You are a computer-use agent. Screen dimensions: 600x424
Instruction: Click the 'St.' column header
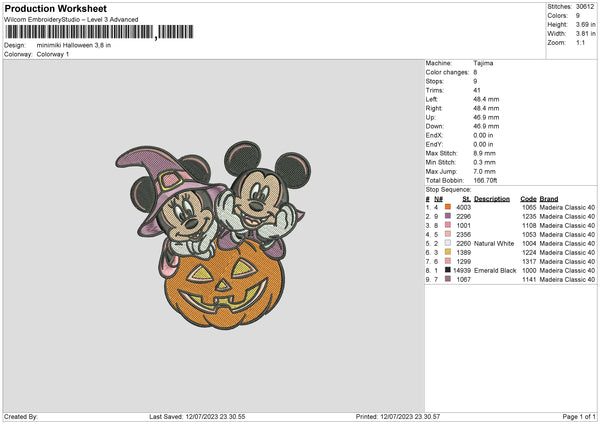pos(466,199)
